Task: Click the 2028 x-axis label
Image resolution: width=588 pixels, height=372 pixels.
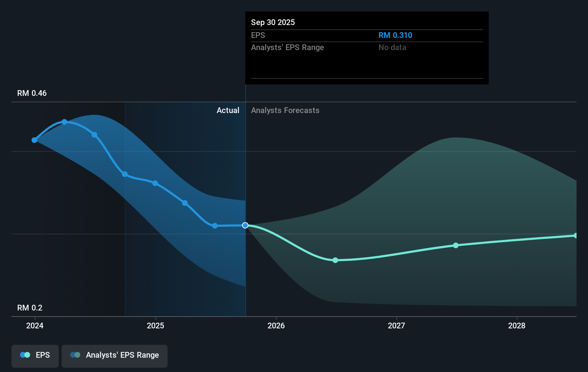Action: point(517,325)
